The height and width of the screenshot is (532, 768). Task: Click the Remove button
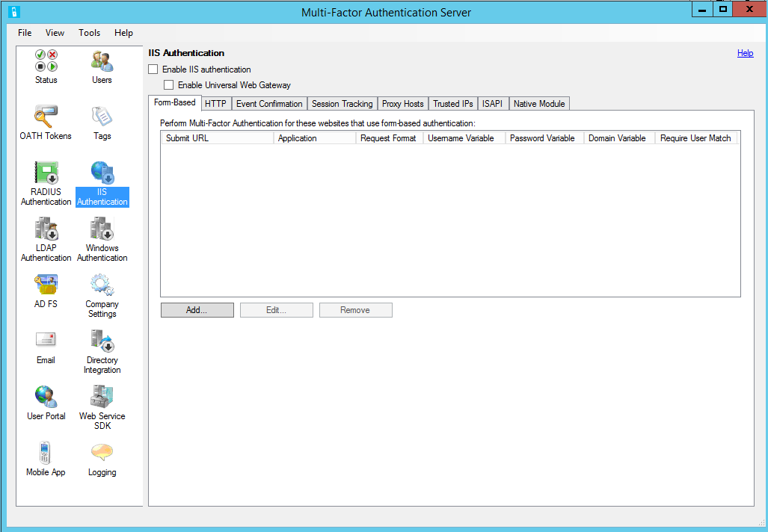pos(356,310)
